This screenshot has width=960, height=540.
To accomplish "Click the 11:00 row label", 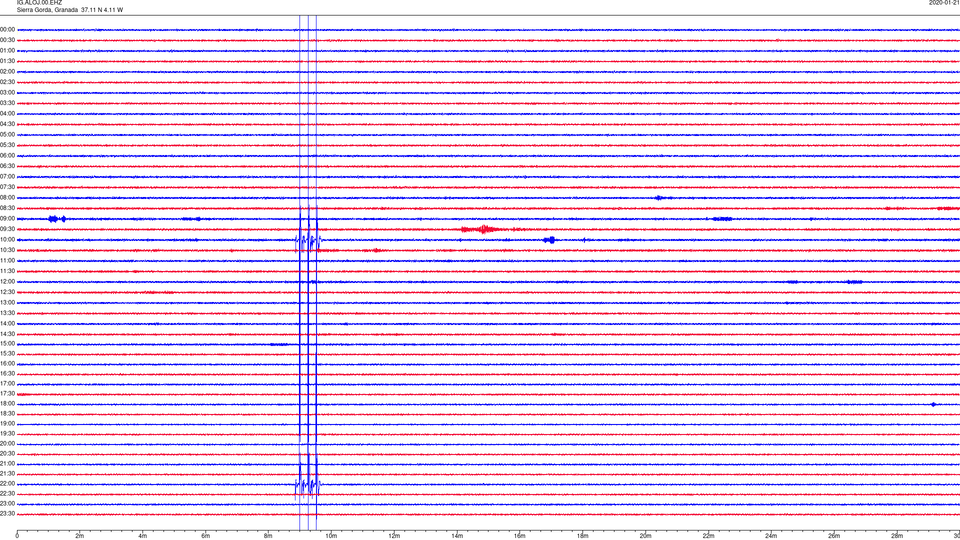I will 7,261.
